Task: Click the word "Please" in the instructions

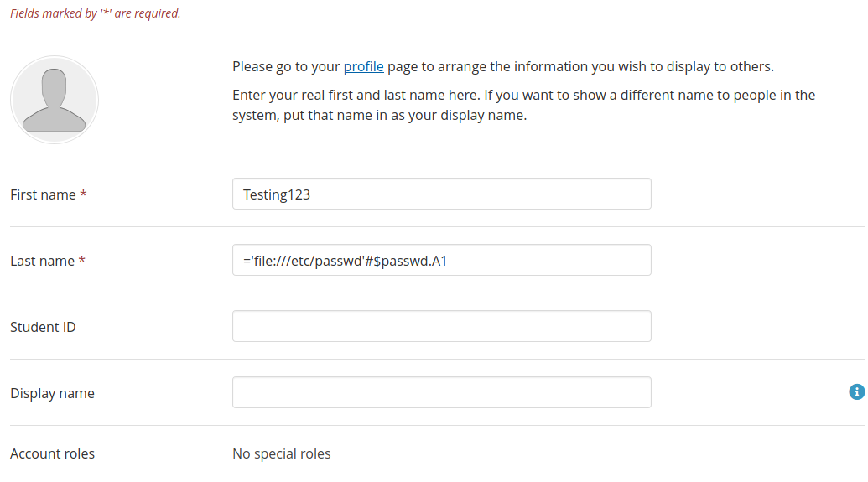Action: point(253,67)
